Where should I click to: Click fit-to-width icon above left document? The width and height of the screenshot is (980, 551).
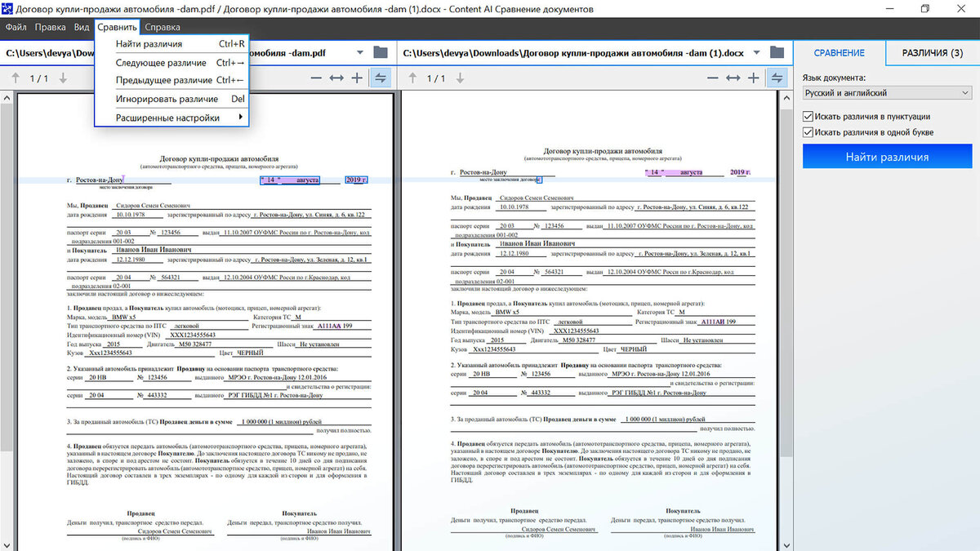point(336,78)
